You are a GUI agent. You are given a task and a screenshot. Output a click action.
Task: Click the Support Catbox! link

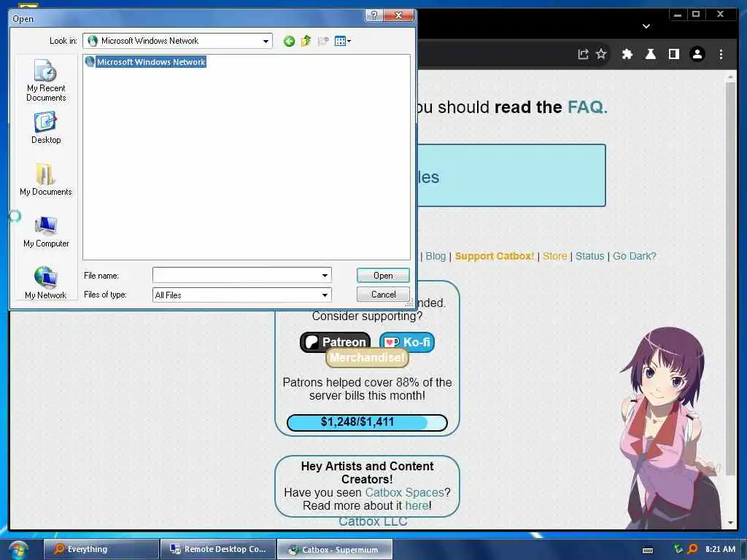point(494,256)
